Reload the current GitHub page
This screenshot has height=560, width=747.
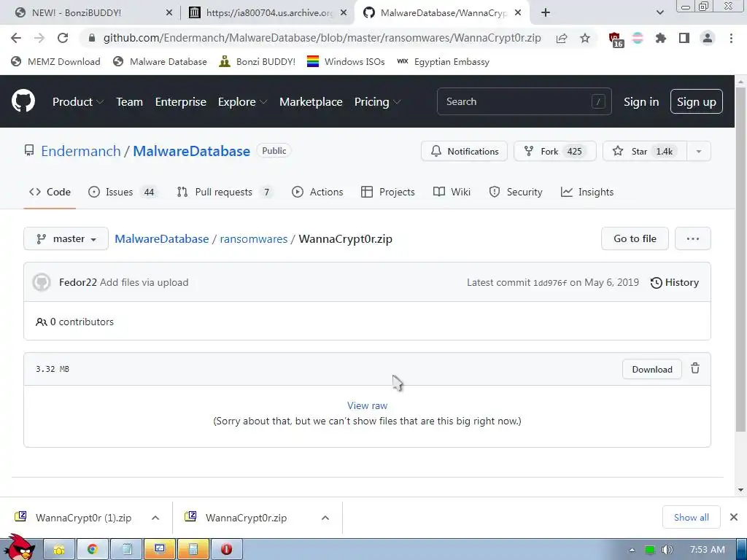[x=63, y=38]
